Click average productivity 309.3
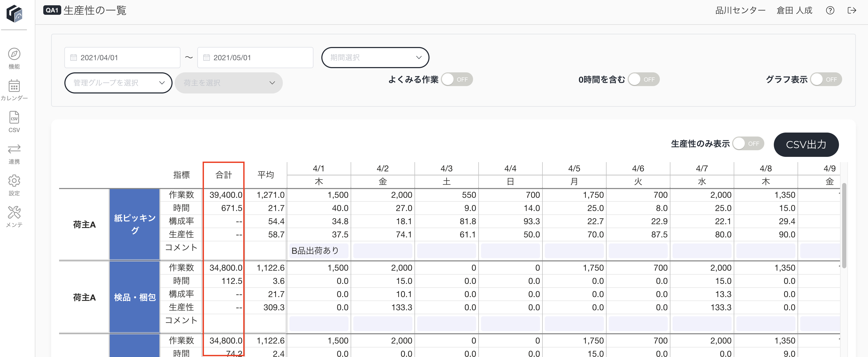The width and height of the screenshot is (868, 357). click(274, 307)
